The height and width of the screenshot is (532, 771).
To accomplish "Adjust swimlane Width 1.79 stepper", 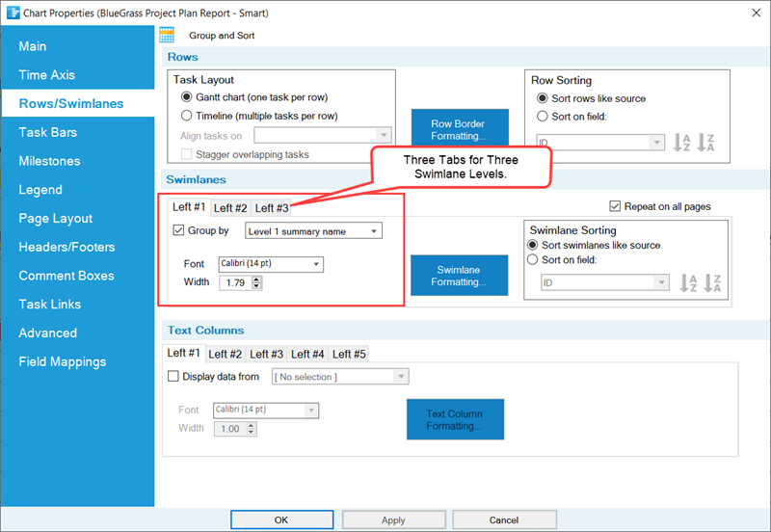I will coord(256,282).
